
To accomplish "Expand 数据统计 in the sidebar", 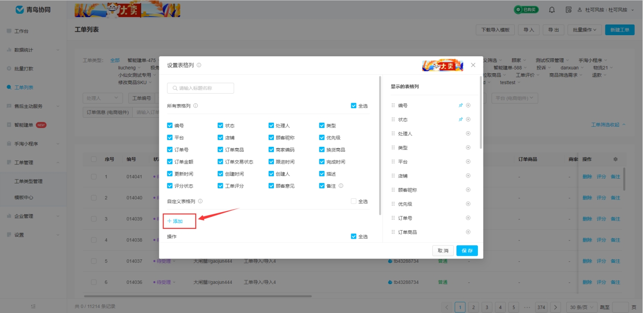I will [33, 50].
